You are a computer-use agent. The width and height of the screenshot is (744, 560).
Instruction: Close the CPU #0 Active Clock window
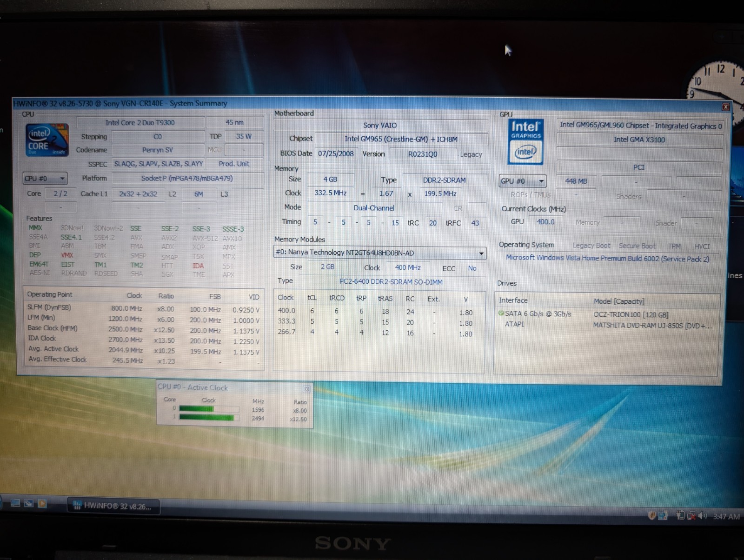pos(306,388)
